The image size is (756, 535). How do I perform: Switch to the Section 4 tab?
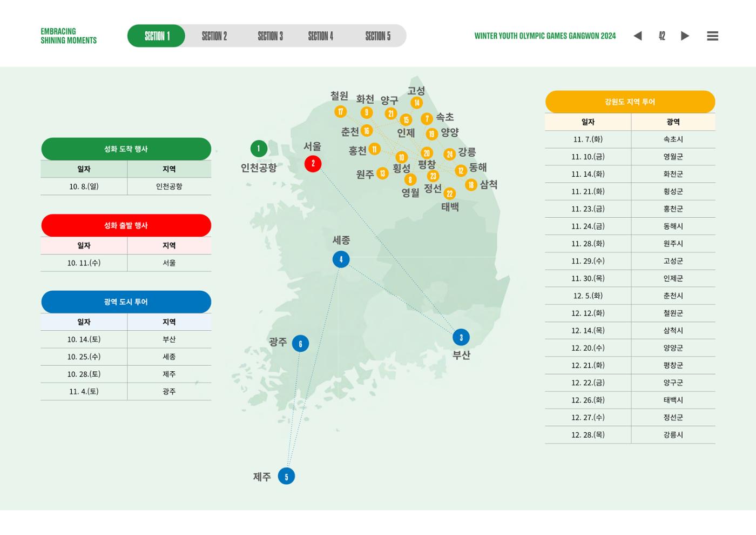(321, 36)
